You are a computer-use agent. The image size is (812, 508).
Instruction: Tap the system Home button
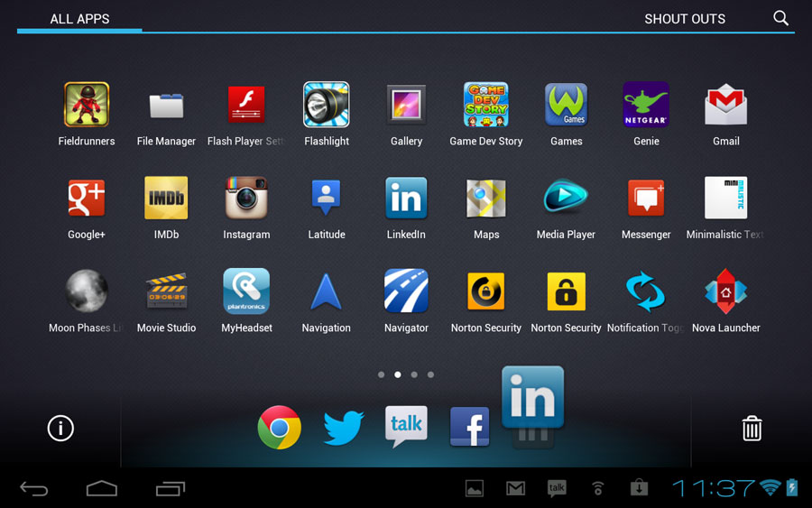pos(102,488)
